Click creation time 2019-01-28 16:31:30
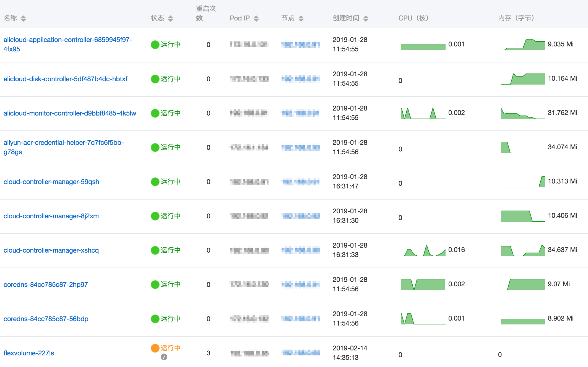Screen dimensions: 588x367 (350, 216)
